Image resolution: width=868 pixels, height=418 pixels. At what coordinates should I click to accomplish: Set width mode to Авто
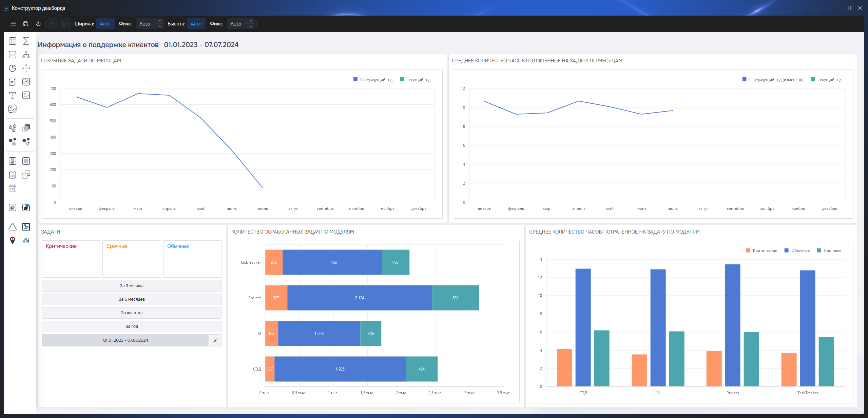[105, 24]
